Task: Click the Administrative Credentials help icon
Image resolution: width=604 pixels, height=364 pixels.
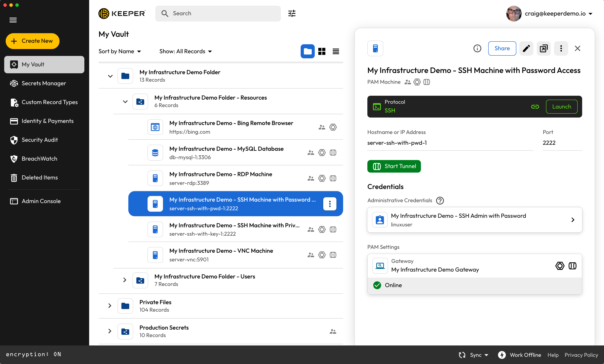Action: [x=440, y=200]
